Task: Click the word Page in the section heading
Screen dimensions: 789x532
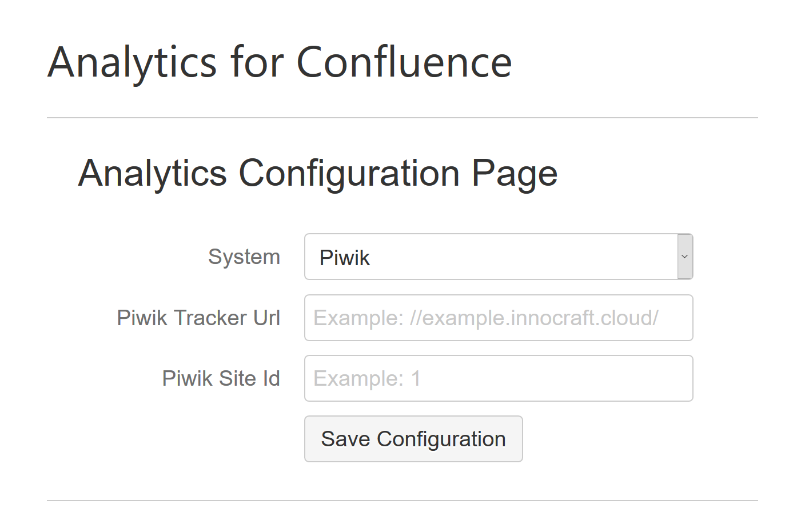Action: pyautogui.click(x=514, y=173)
